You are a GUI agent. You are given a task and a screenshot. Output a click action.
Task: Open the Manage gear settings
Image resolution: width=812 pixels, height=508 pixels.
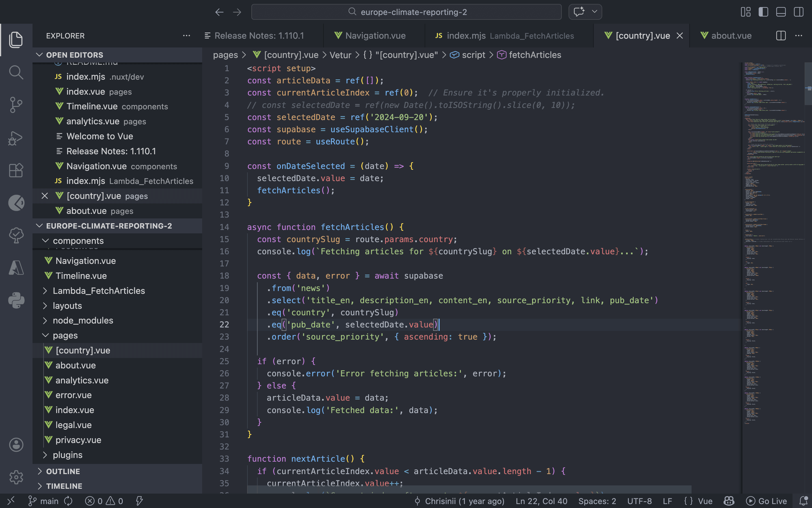(16, 477)
